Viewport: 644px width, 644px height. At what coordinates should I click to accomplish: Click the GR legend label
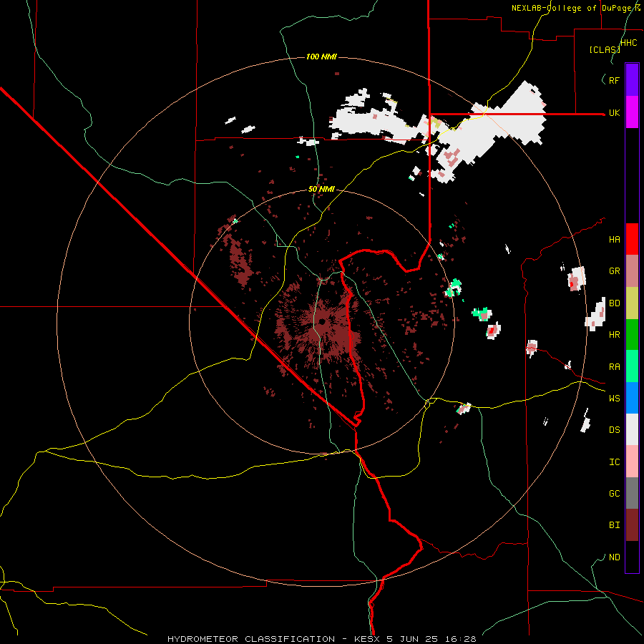tap(614, 270)
